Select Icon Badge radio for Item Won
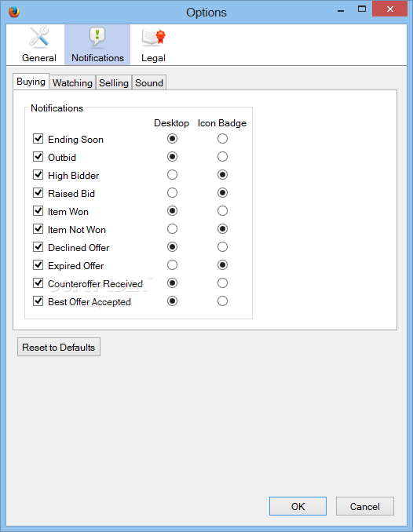The image size is (413, 532). pyautogui.click(x=222, y=211)
